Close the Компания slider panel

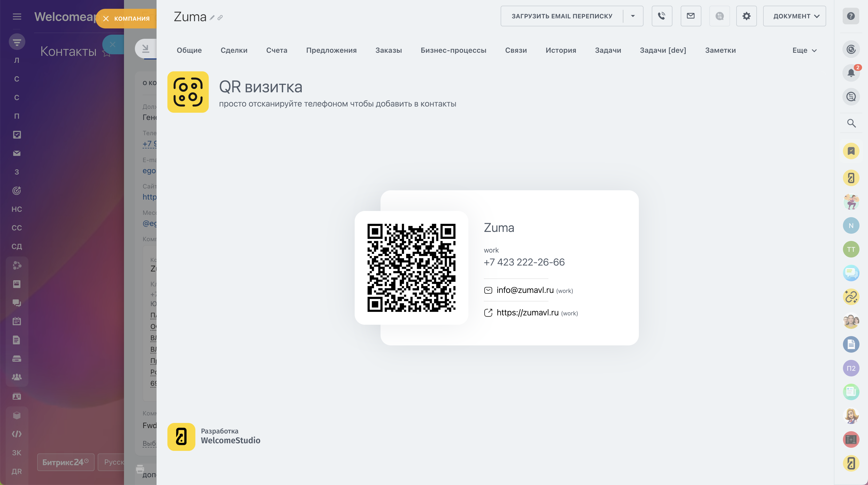coord(106,19)
